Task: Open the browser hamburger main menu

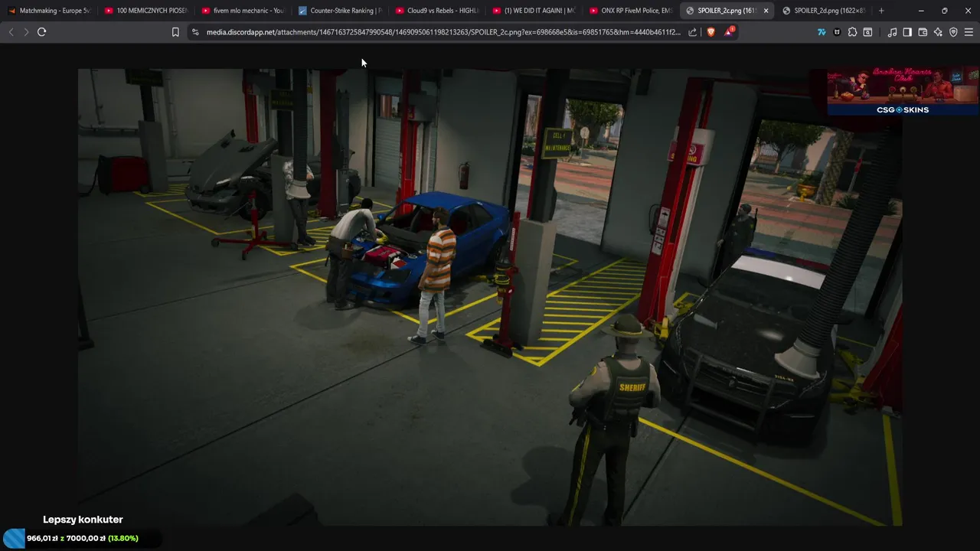Action: click(969, 32)
